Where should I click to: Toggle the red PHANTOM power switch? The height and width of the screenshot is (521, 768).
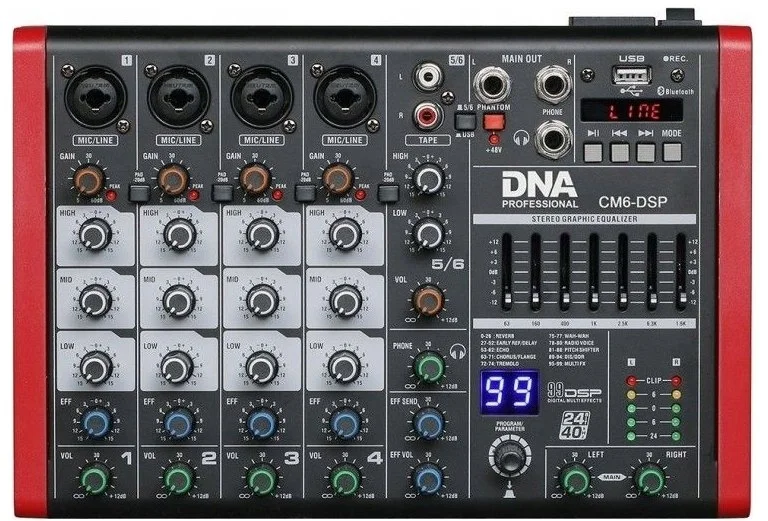[493, 121]
